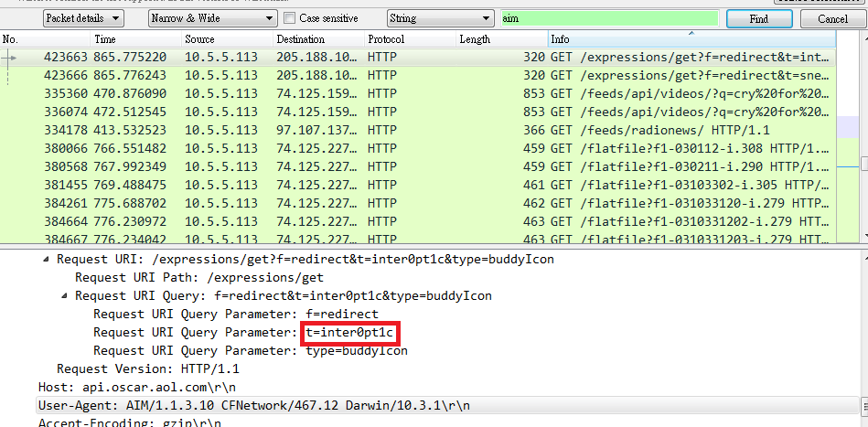This screenshot has width=868, height=427.
Task: Open the Narrow & Wide charset dropdown
Action: tap(212, 18)
